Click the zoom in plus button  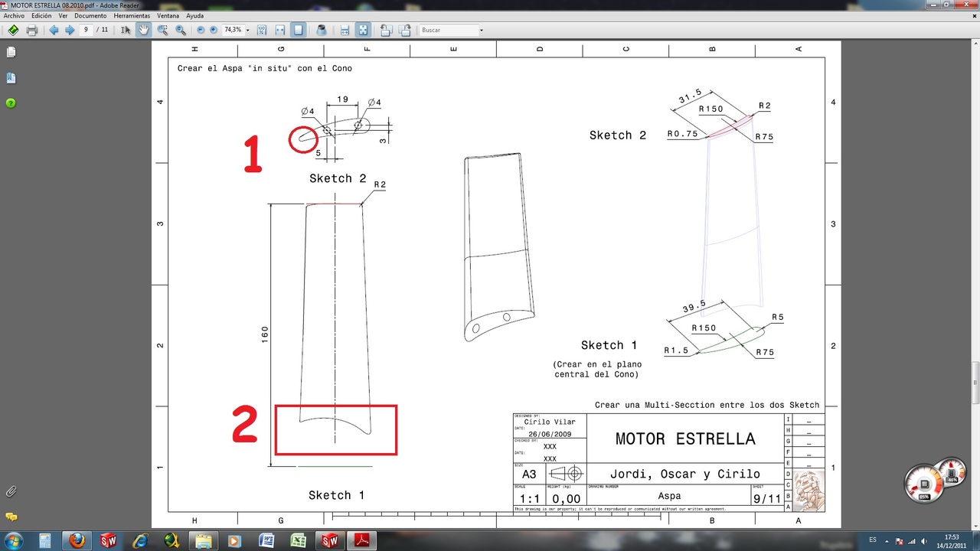[x=214, y=30]
